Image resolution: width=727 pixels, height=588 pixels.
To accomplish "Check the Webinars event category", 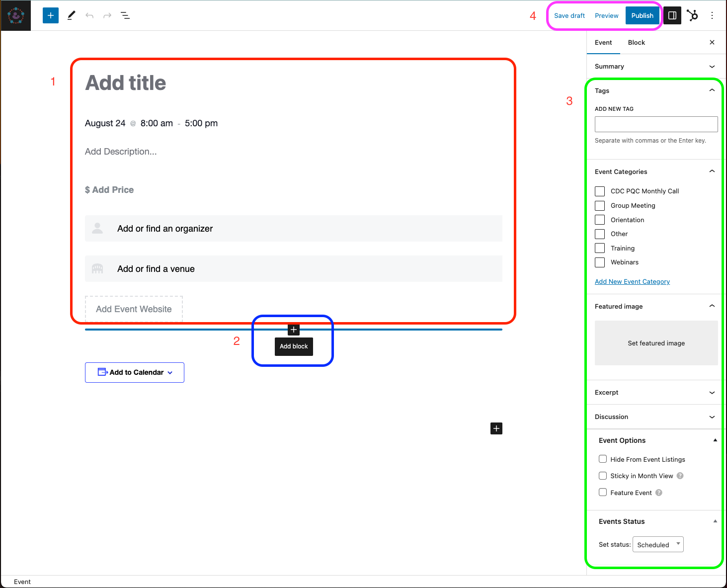I will click(600, 262).
